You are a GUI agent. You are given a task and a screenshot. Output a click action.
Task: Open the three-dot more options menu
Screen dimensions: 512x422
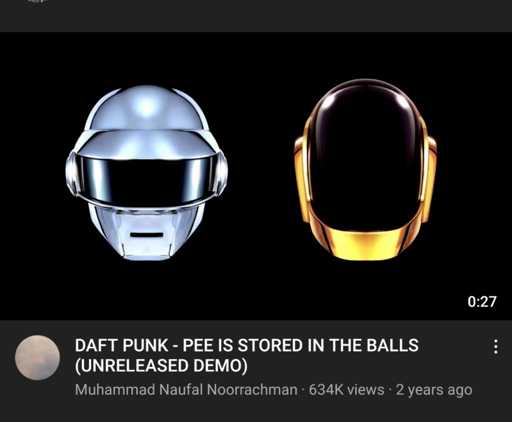[x=496, y=346]
